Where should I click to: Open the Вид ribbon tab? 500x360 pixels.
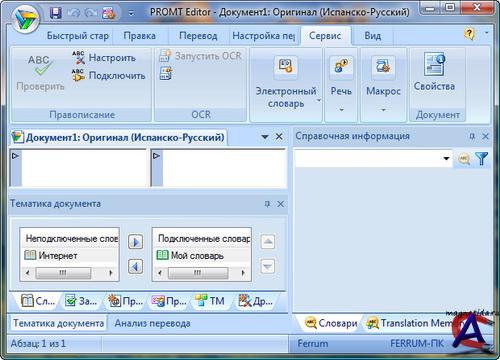pyautogui.click(x=372, y=36)
